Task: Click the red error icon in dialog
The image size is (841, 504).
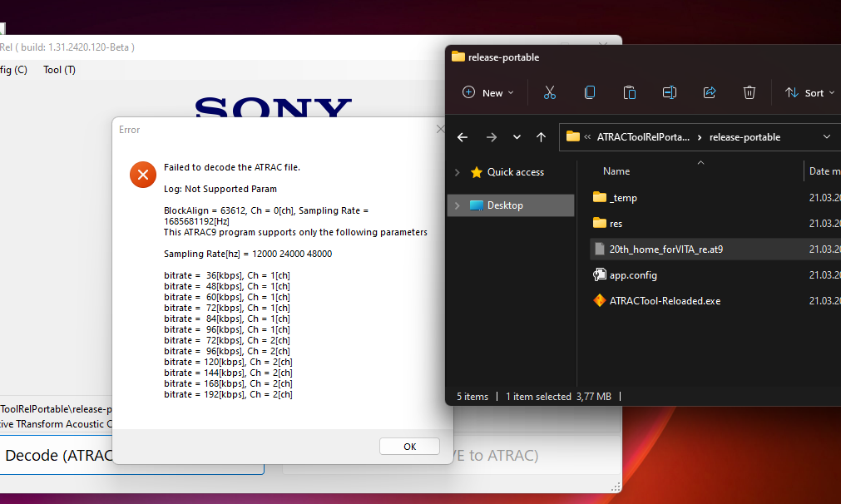Action: point(143,175)
